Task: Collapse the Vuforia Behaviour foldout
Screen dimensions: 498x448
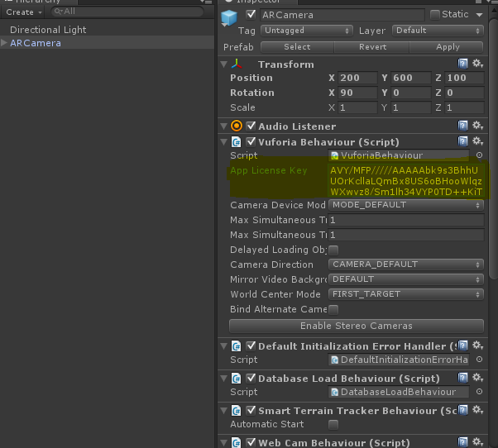Action: click(224, 142)
